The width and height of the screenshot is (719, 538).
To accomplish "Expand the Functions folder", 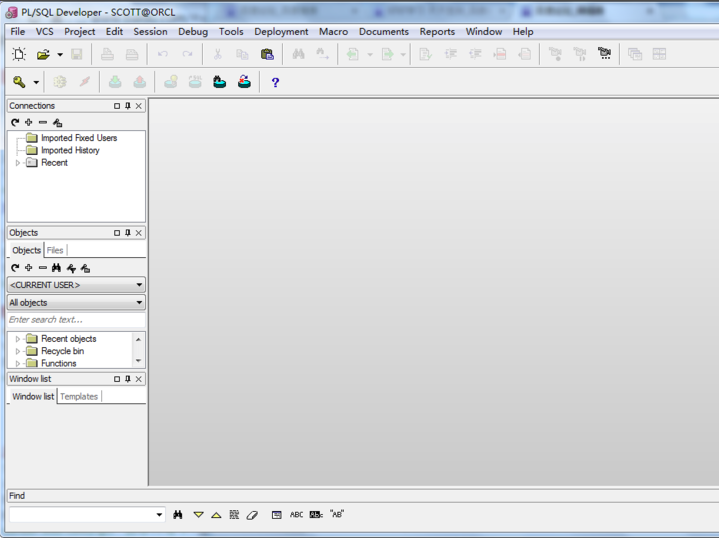I will [17, 363].
